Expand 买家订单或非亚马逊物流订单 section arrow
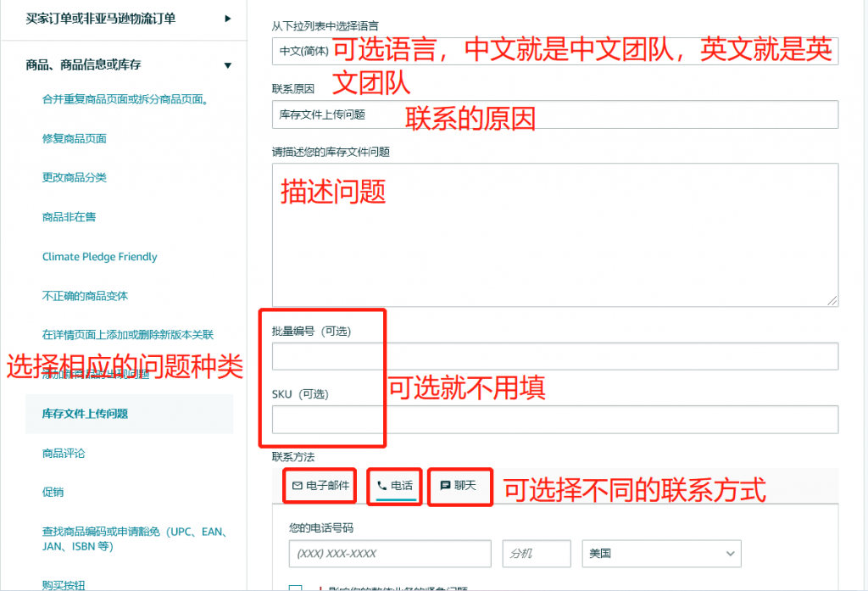The image size is (868, 591). tap(227, 19)
